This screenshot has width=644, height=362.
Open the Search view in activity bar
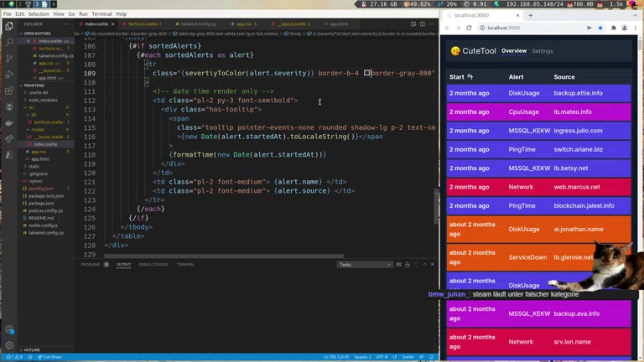coord(9,42)
